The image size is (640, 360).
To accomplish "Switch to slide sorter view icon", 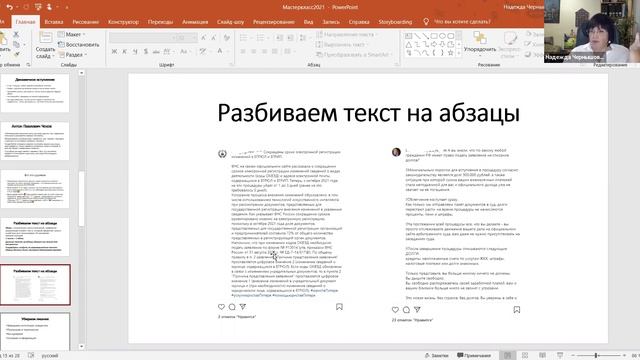I will coord(525,356).
